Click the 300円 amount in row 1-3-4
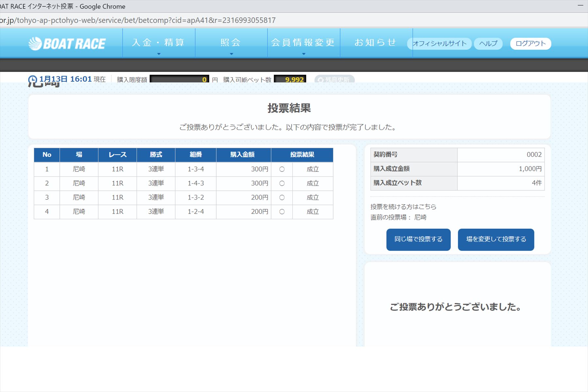 (x=259, y=169)
